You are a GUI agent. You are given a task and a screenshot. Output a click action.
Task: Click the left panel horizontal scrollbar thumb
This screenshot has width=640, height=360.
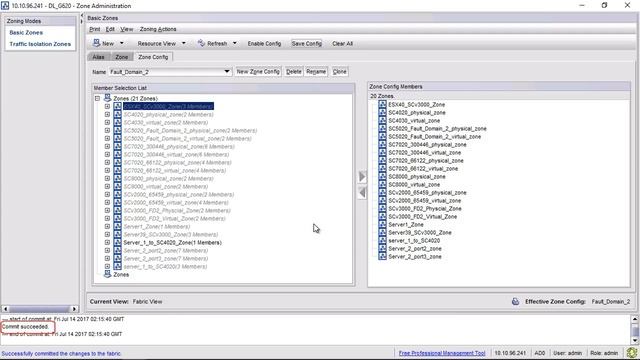[39, 309]
